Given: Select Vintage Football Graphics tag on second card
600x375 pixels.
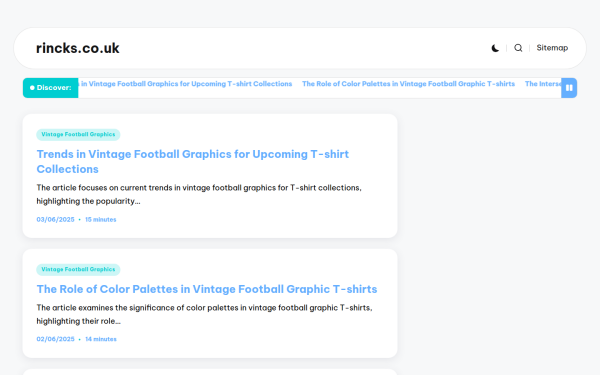Looking at the screenshot, I should click(78, 269).
